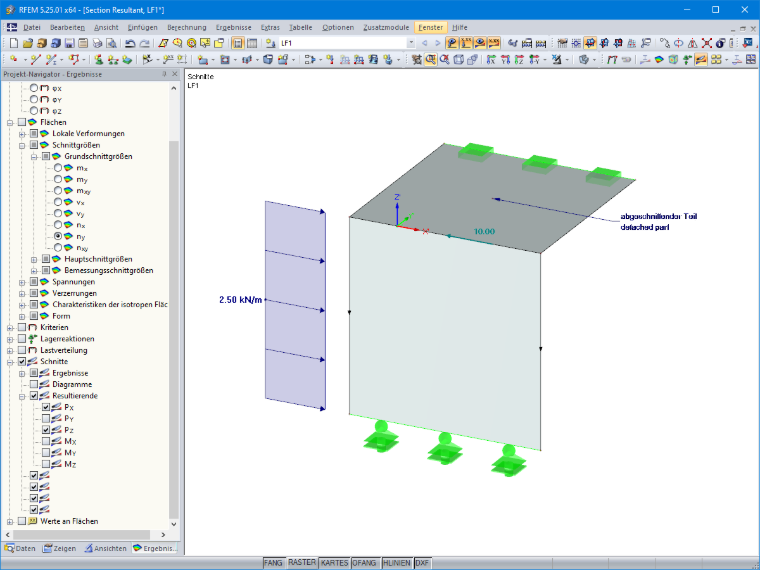The width and height of the screenshot is (760, 570).
Task: Select the φz deformation radio button
Action: (34, 111)
